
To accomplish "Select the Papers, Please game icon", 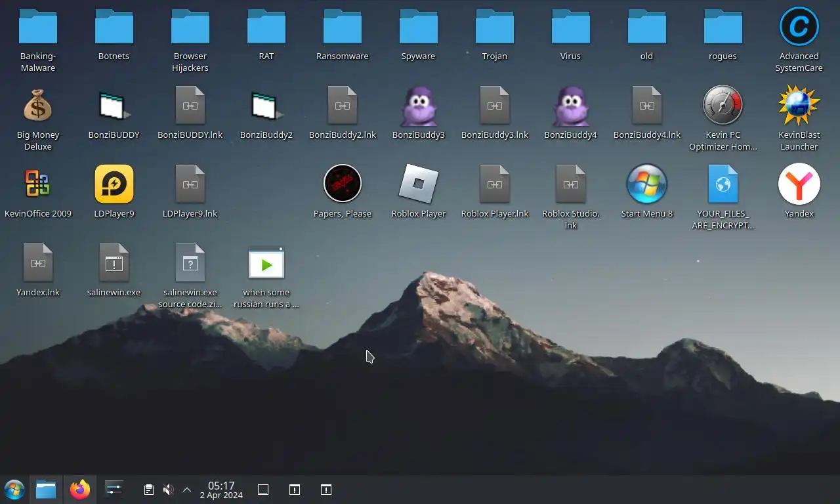I will click(343, 184).
